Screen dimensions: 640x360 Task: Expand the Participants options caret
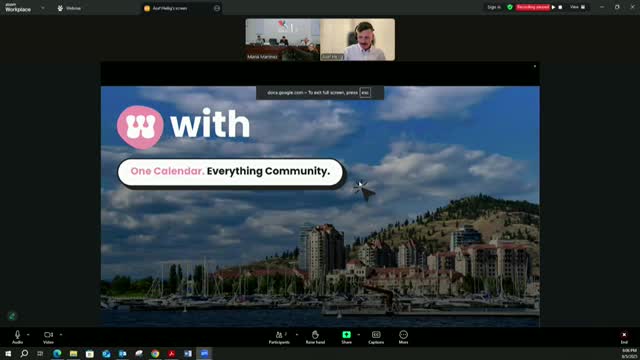(297, 335)
